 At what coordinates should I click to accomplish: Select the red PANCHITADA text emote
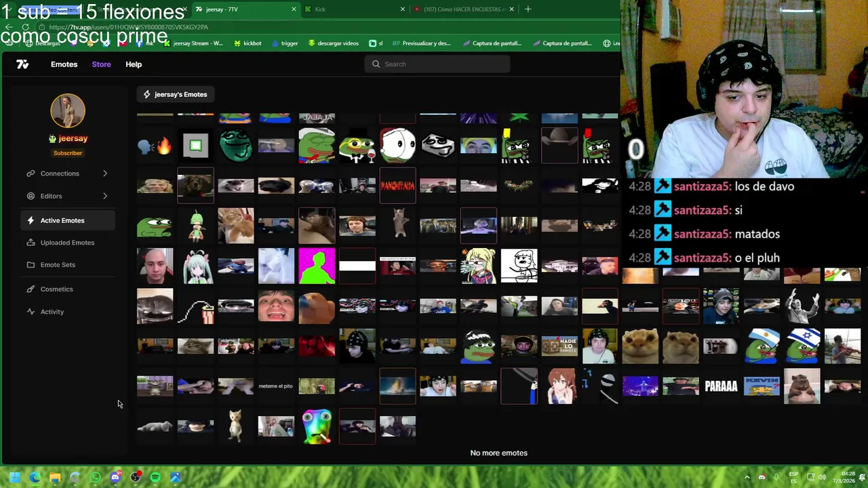pos(397,185)
